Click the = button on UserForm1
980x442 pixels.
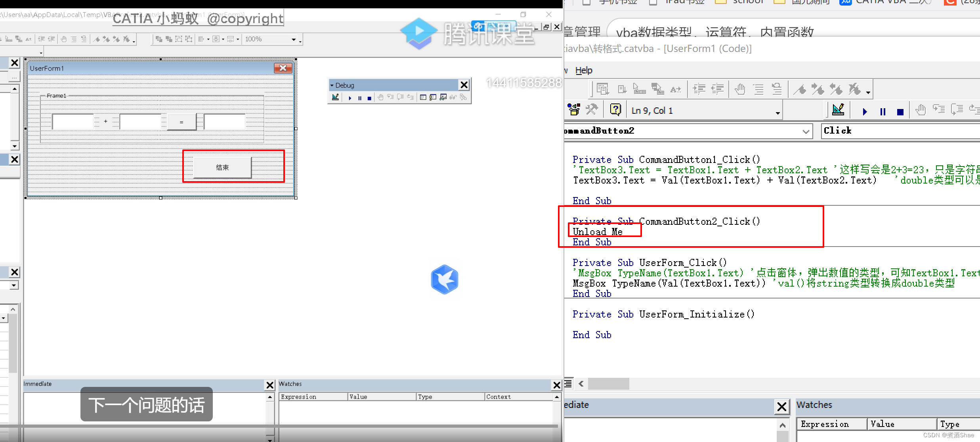(x=181, y=122)
